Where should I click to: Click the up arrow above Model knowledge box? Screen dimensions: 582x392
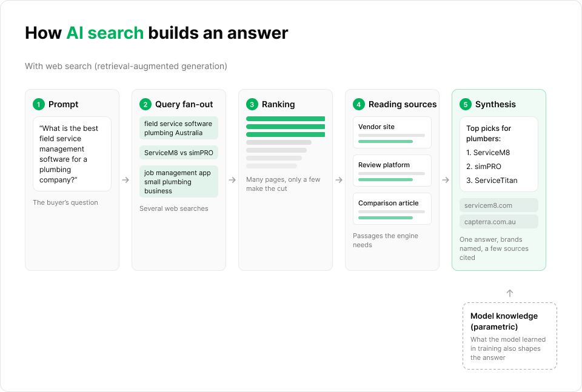coord(510,293)
